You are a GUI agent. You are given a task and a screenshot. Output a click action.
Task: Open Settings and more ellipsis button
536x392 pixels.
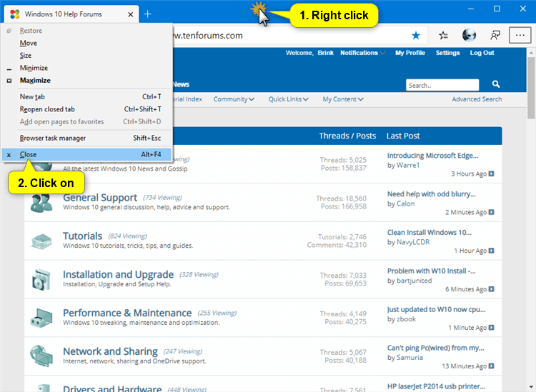520,35
